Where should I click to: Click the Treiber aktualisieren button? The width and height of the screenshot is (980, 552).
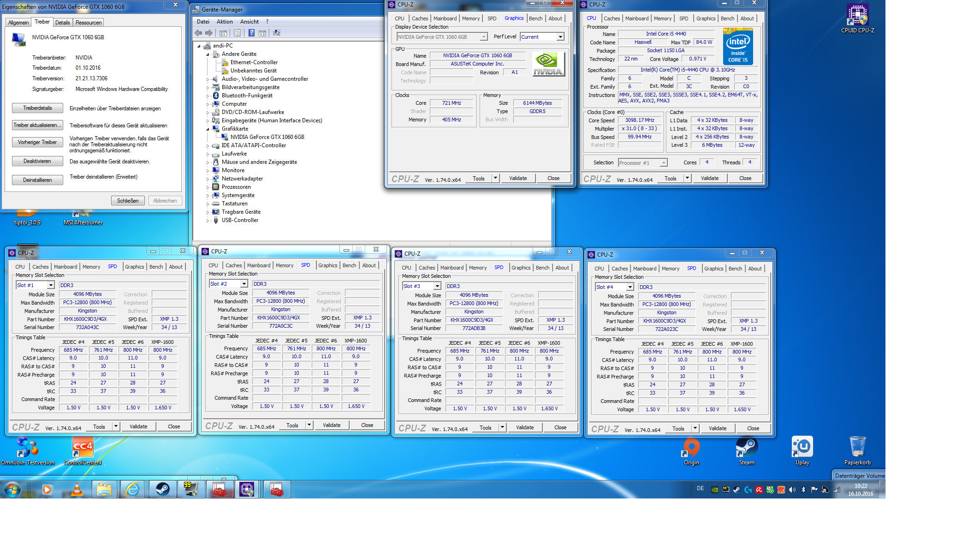click(37, 126)
